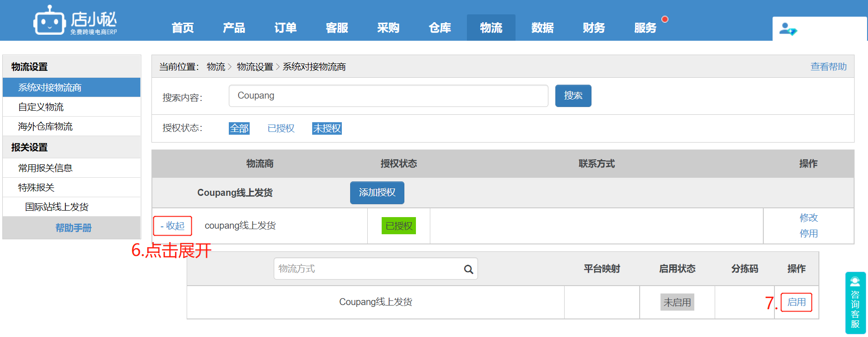Viewport: 868px width, 337px height.
Task: Open the 帮助手册 link
Action: pos(73,228)
